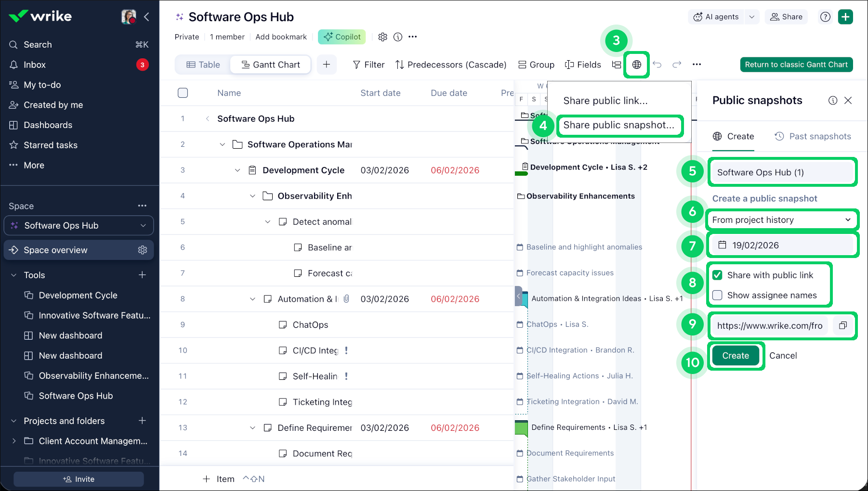Click the green Create button
The height and width of the screenshot is (491, 868).
[x=735, y=356]
